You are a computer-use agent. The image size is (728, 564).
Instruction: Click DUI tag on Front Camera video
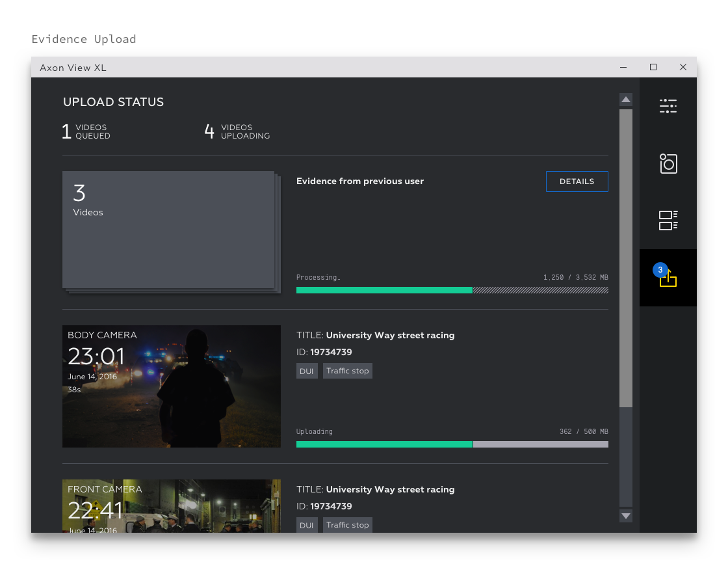[306, 525]
